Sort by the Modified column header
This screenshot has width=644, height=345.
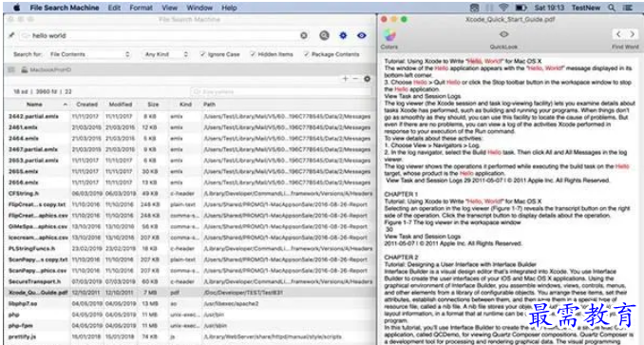121,105
